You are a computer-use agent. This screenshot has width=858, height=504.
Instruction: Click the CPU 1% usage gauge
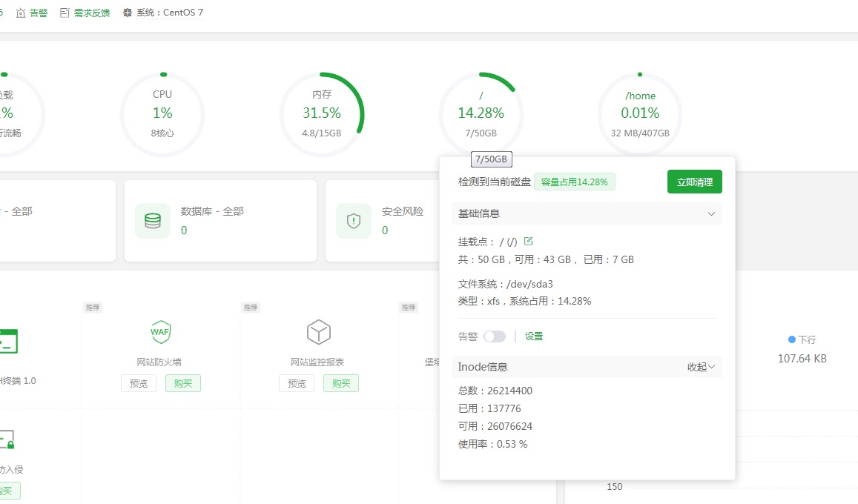pos(162,114)
